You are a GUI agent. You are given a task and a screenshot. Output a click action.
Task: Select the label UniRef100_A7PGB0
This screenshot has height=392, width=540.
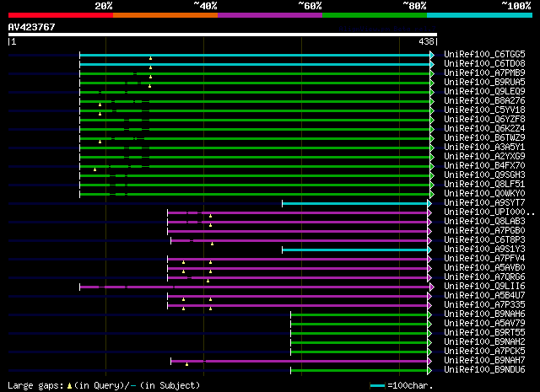(484, 231)
